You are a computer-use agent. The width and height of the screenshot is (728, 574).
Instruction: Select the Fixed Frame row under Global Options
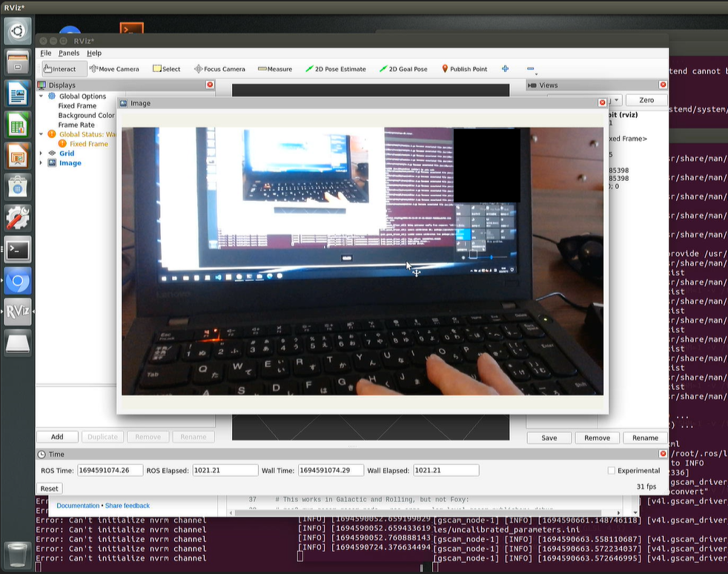click(x=77, y=106)
